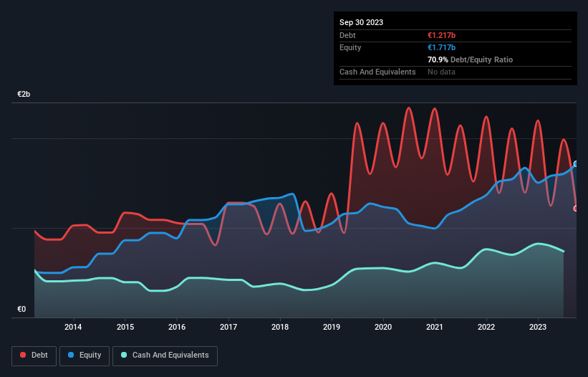The width and height of the screenshot is (588, 377).
Task: Click the 2019 x-axis label
Action: tap(332, 327)
